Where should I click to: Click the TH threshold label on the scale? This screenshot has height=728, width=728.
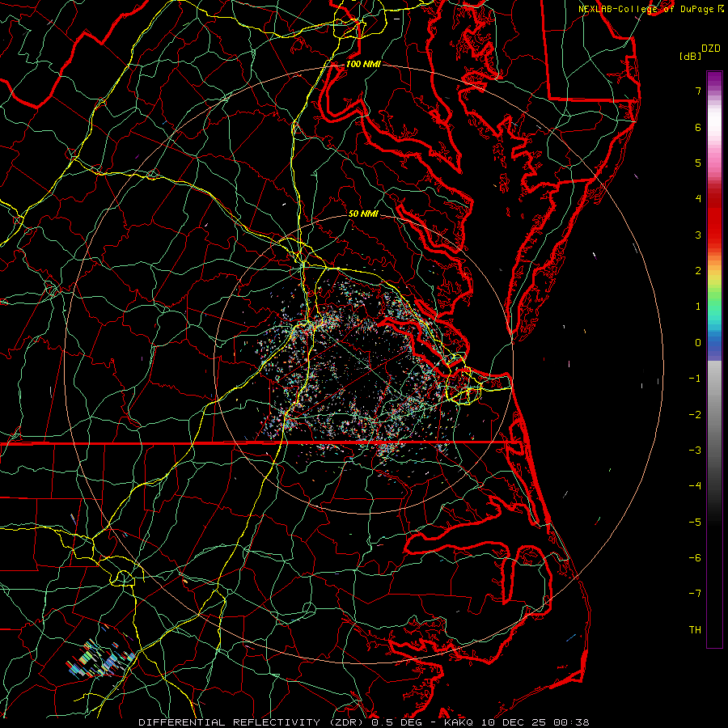[695, 630]
